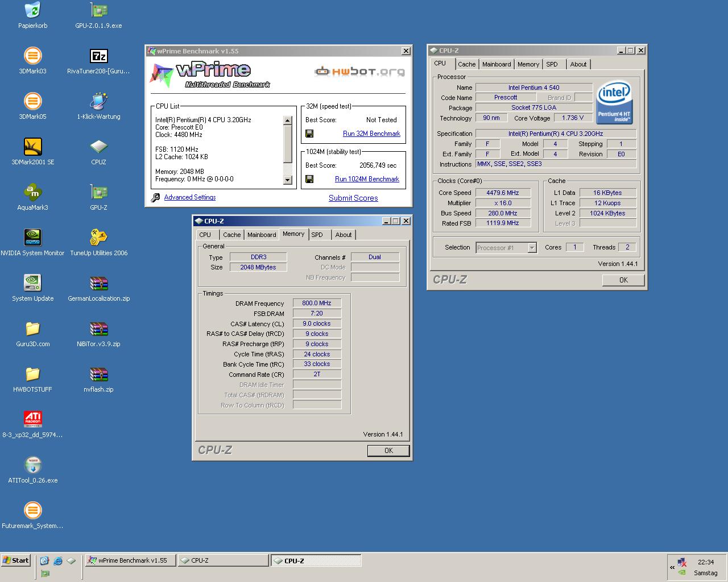Select GermanLocalization.zip archive
The image size is (728, 582).
point(98,283)
